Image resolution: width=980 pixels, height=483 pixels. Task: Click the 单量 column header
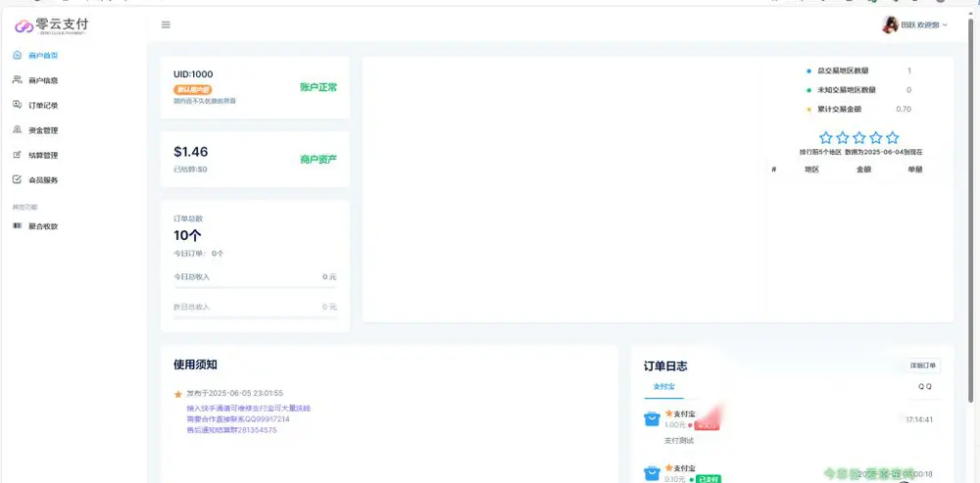915,169
